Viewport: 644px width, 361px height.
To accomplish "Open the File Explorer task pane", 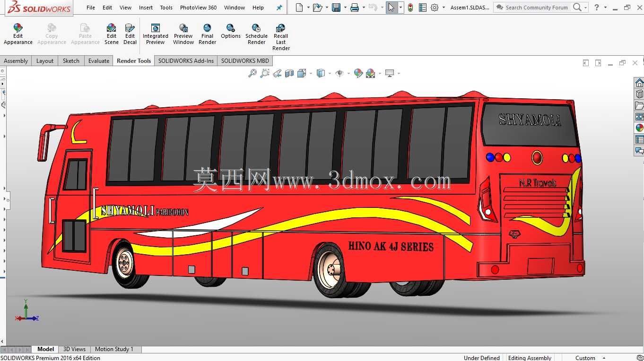I will click(639, 105).
